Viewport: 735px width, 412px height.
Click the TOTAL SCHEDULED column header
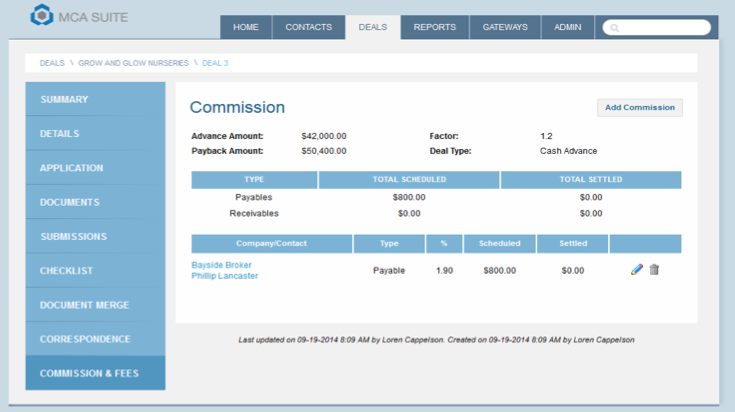[409, 180]
